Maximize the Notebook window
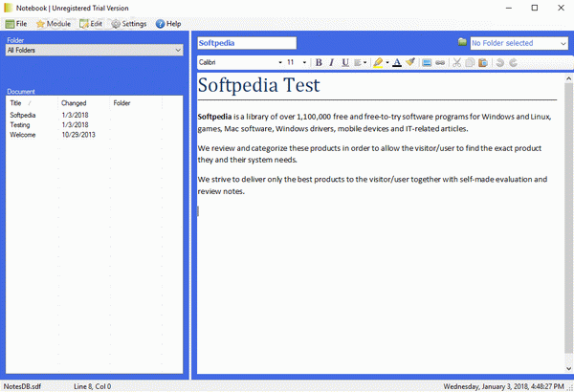This screenshot has height=392, width=574. point(535,8)
